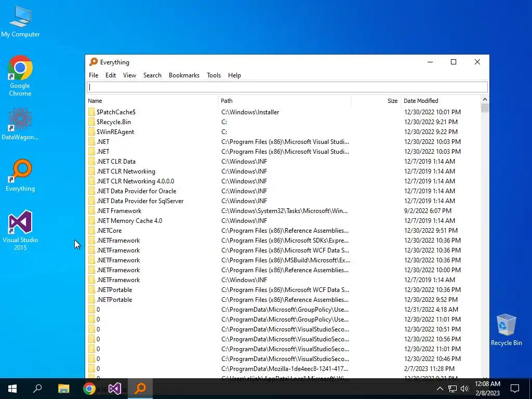Focus the Everything search input box
The height and width of the screenshot is (399, 532).
coord(287,87)
